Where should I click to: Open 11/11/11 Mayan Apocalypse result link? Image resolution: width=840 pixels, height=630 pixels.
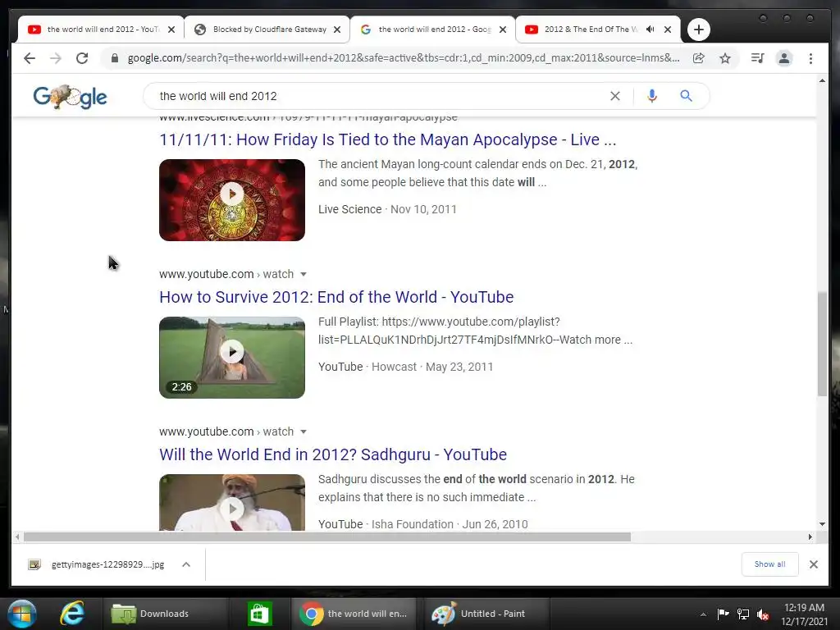[387, 139]
